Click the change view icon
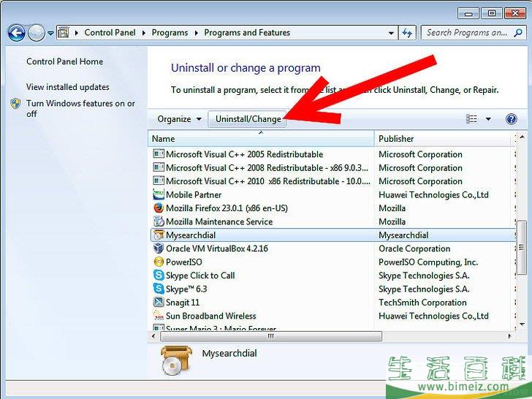Image resolution: width=532 pixels, height=399 pixels. pyautogui.click(x=471, y=118)
